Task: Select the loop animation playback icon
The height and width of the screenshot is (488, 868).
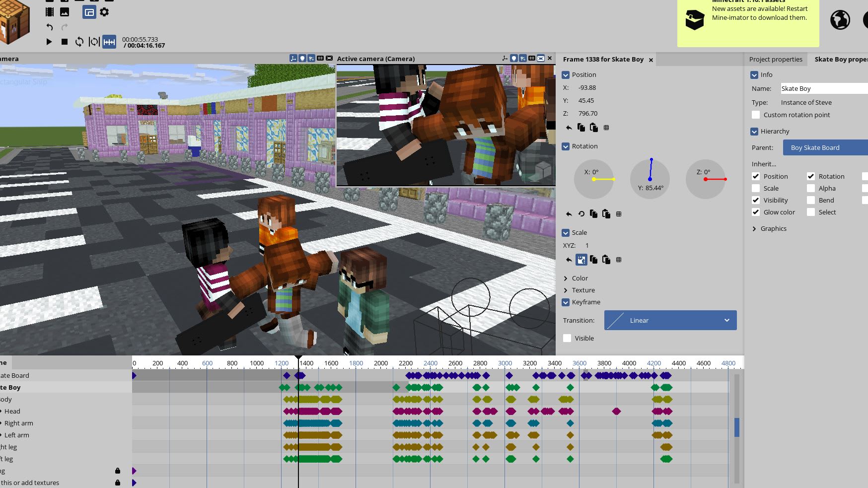Action: (x=79, y=42)
